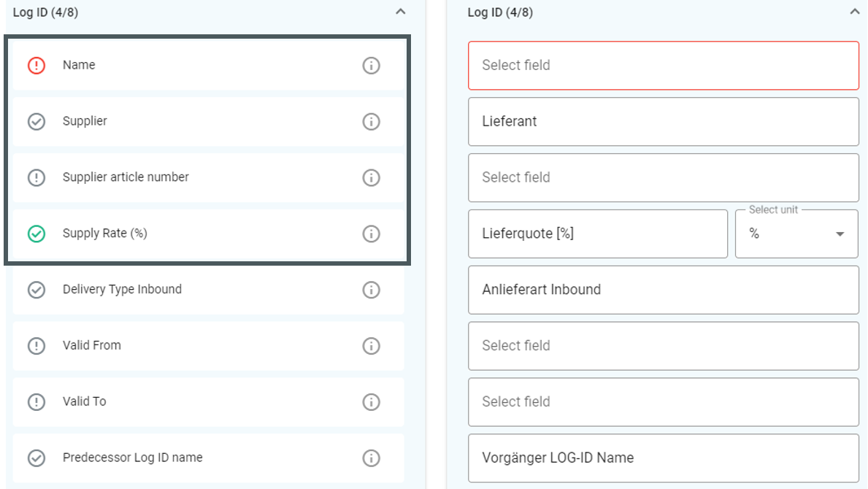Open Select field for Valid To
The image size is (868, 489).
click(663, 401)
